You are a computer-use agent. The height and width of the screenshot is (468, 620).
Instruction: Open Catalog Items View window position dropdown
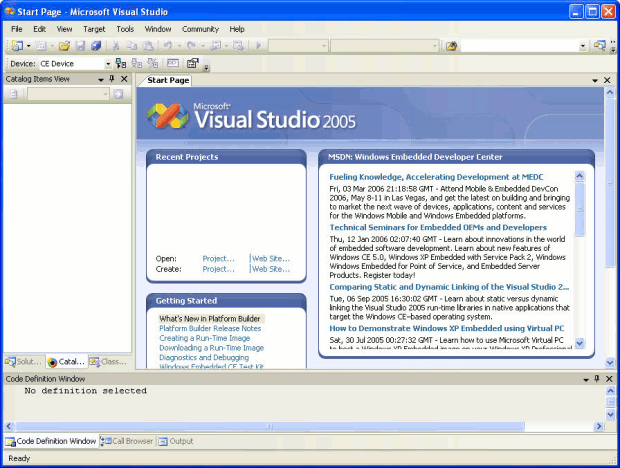coord(101,79)
